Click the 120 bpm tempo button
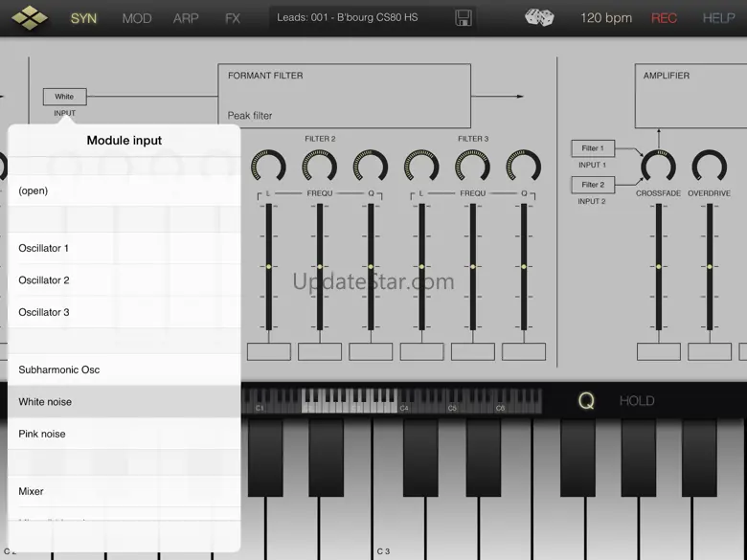 (605, 18)
